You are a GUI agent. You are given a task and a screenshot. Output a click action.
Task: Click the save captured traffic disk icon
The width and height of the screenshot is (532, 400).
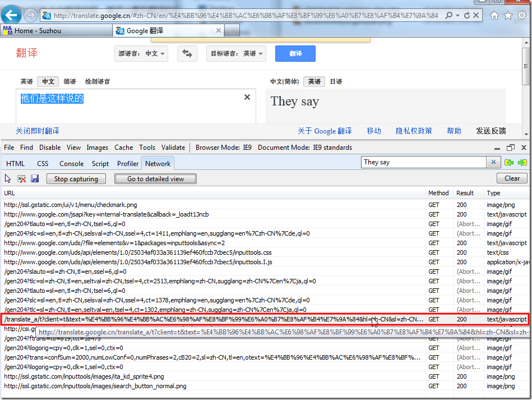(x=35, y=178)
